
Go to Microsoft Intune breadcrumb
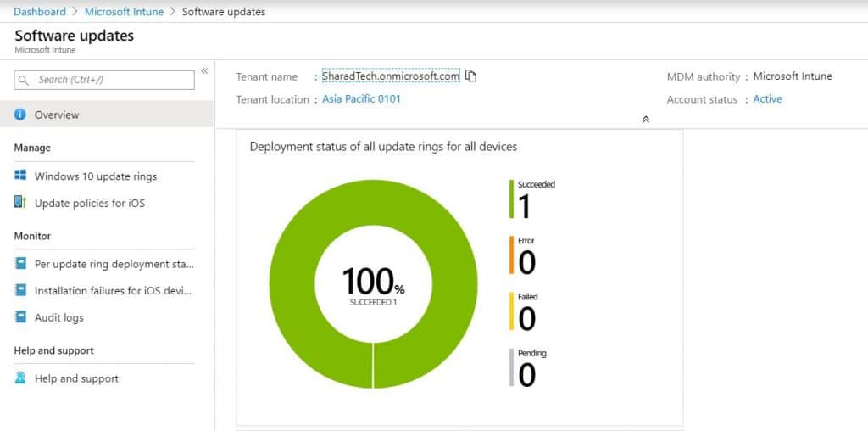(x=124, y=12)
